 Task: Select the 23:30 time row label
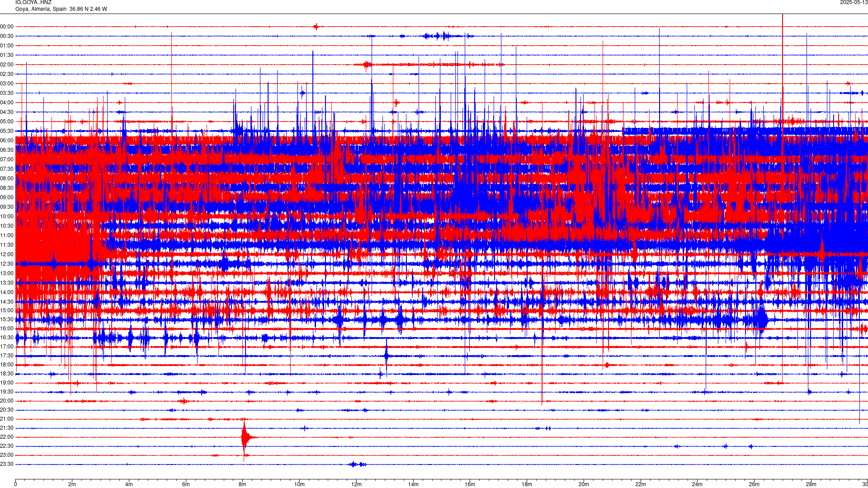coord(7,464)
